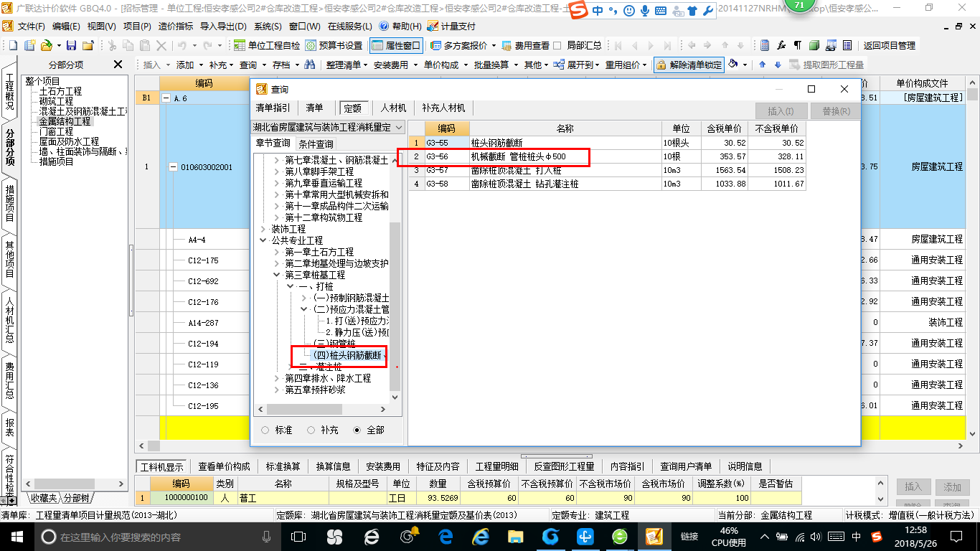Screen dimensions: 980x551
Task: Open the 措施项目 vertical side tab
Action: click(x=10, y=203)
